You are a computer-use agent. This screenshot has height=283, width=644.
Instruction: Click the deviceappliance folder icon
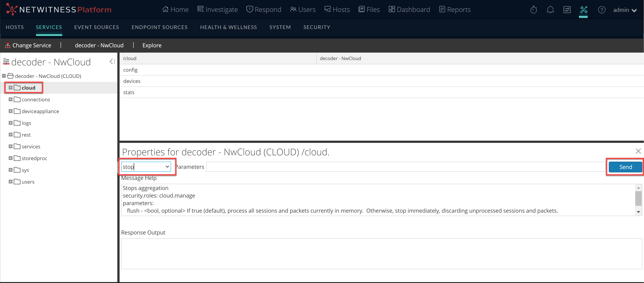(17, 111)
